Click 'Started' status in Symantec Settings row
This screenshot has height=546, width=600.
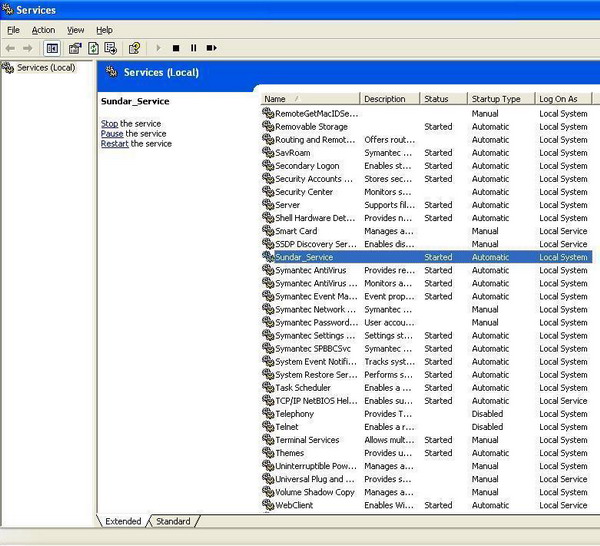438,335
